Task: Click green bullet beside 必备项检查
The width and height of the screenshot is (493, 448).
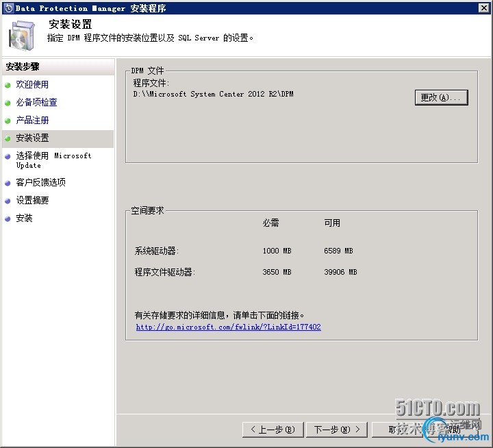Action: point(8,103)
